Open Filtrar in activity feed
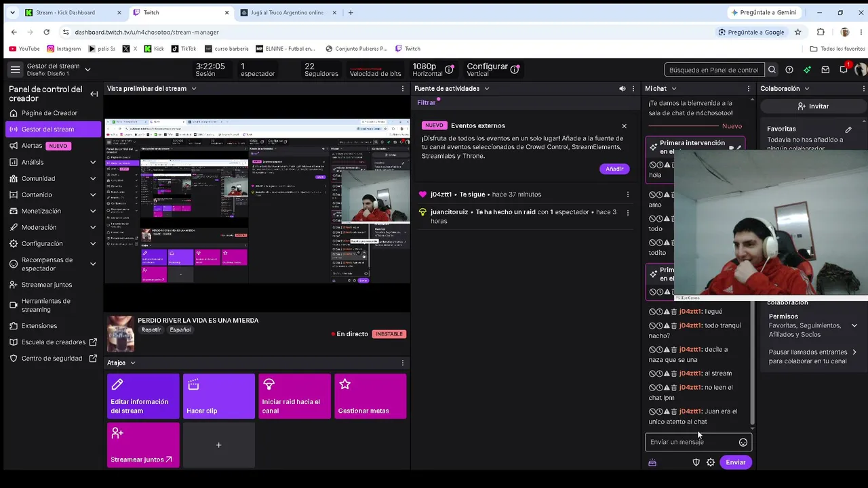The image size is (868, 488). point(427,103)
